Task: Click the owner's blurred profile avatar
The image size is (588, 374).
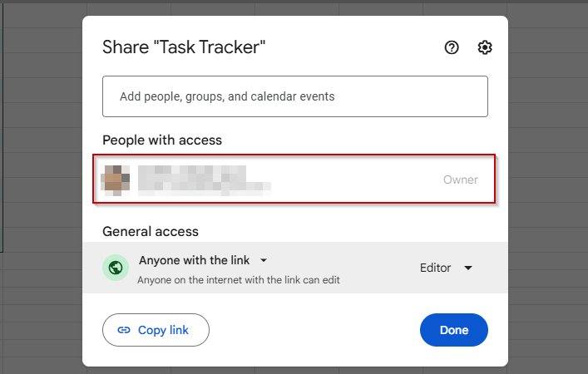Action: point(116,180)
